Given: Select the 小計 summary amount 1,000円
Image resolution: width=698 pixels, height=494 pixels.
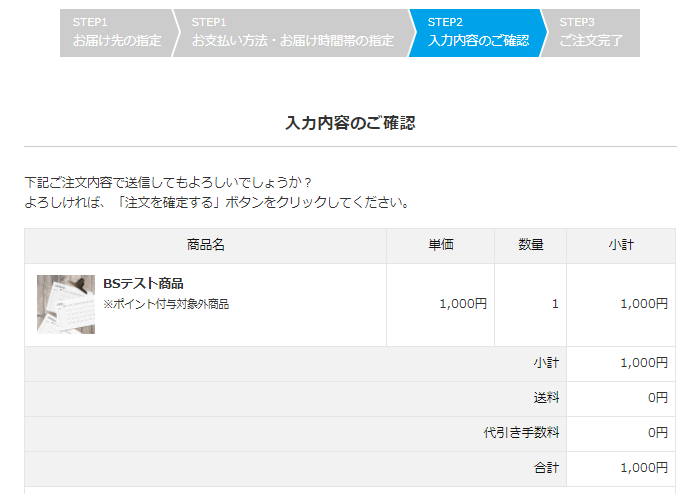Looking at the screenshot, I should pos(644,363).
